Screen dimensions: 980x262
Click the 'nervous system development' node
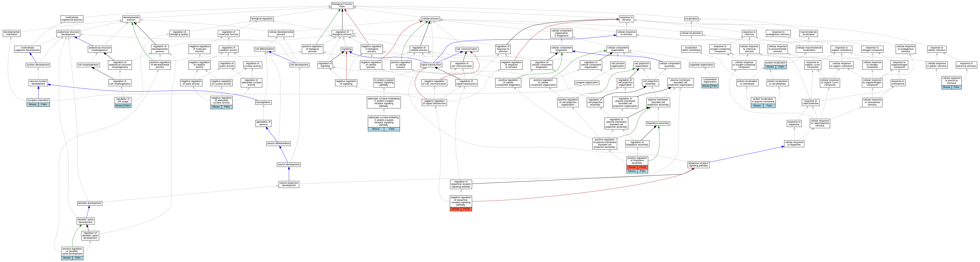[38, 83]
